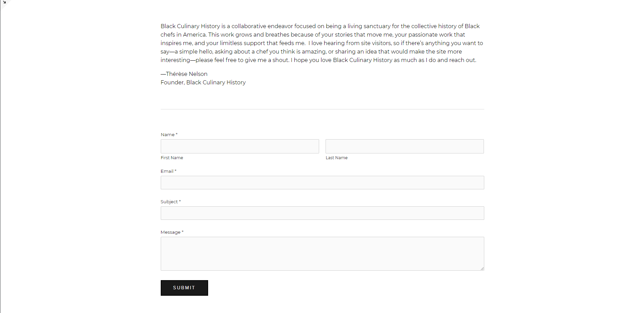Click the '—Thérèse Nelson' signature text
Viewport: 644px width, 313px height.
point(184,74)
